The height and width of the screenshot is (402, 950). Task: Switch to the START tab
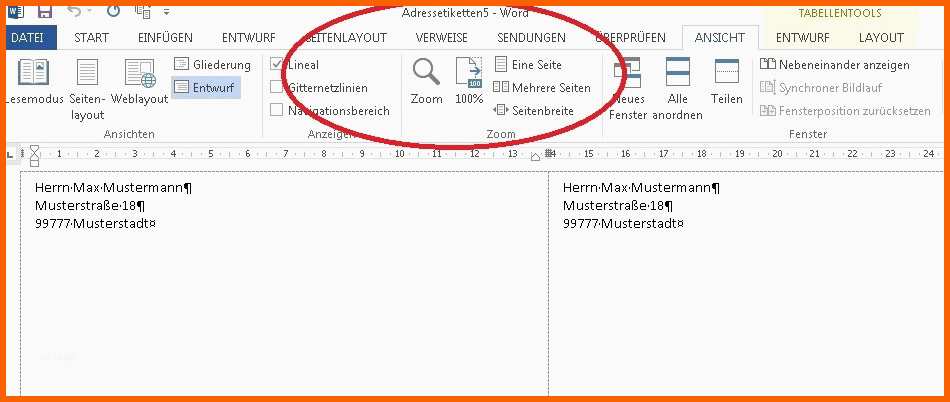(91, 38)
